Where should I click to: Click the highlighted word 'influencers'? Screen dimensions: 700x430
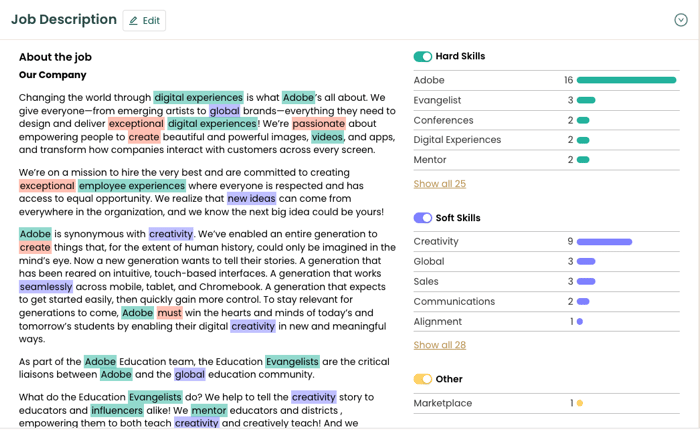click(117, 410)
